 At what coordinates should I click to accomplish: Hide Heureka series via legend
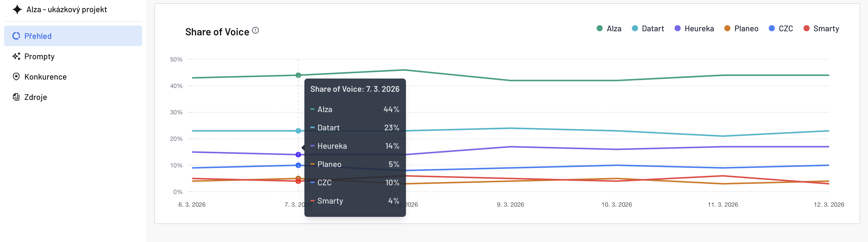(x=694, y=29)
